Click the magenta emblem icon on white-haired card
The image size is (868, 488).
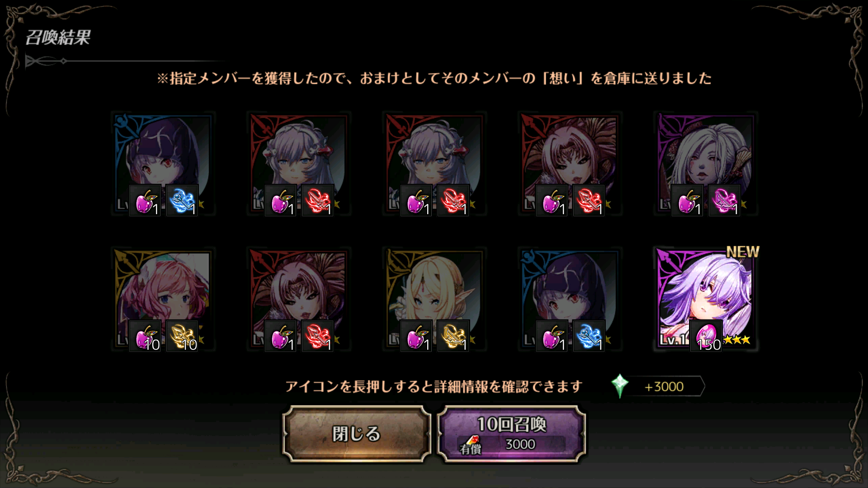[x=725, y=200]
